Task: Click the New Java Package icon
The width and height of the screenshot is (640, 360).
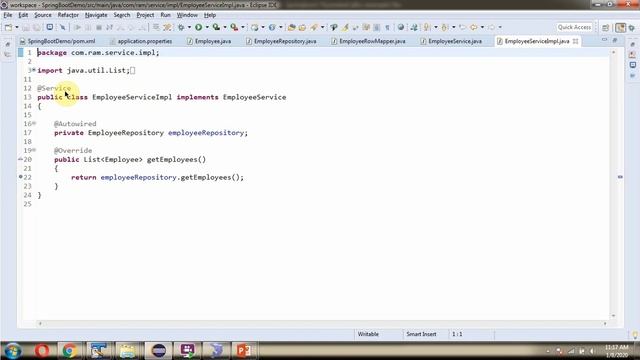Action: [254, 27]
